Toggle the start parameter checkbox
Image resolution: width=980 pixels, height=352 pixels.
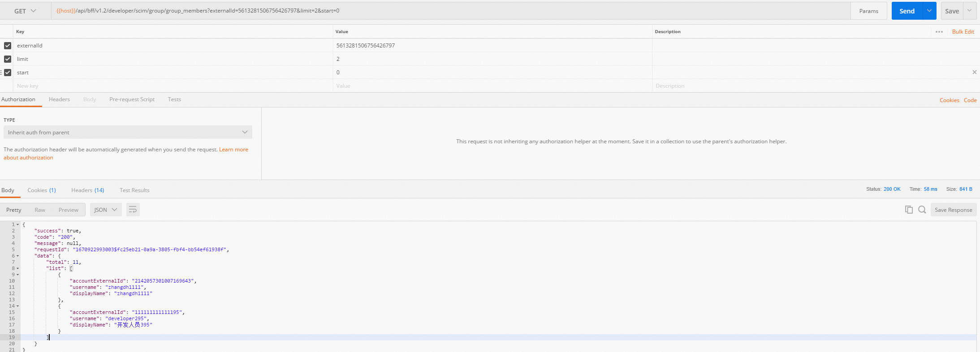point(8,73)
